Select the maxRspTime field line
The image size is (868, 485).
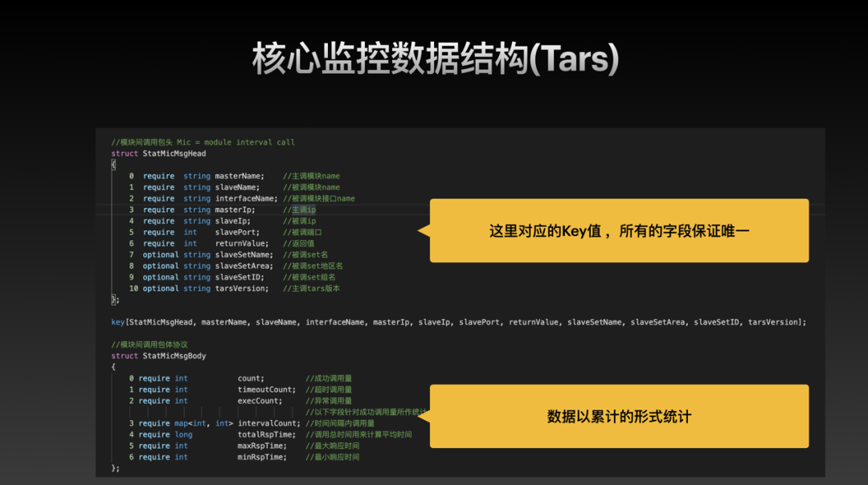(244, 446)
